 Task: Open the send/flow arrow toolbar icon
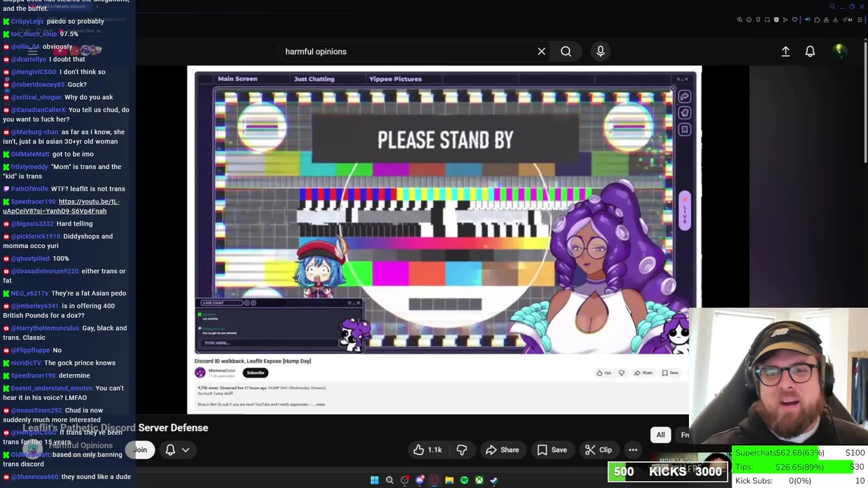pyautogui.click(x=785, y=20)
